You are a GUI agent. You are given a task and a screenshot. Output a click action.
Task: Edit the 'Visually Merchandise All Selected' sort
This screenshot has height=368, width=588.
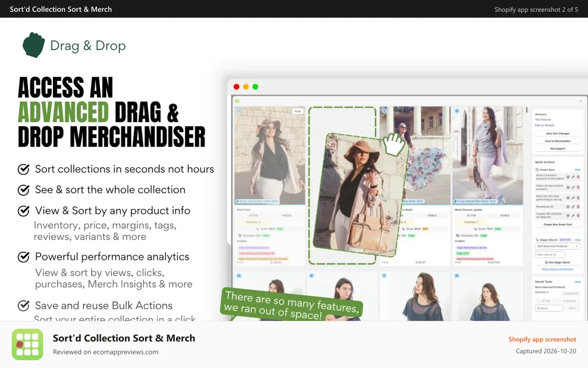573,215
